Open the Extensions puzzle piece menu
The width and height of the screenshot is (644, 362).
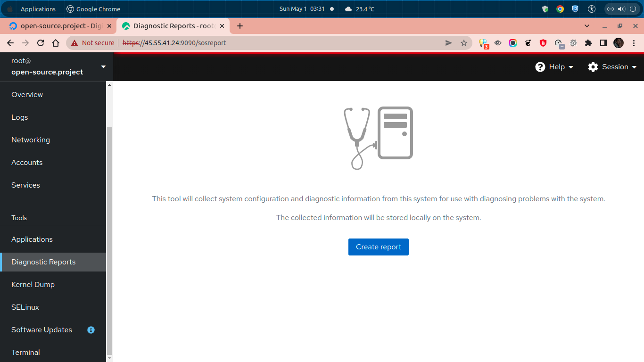588,43
